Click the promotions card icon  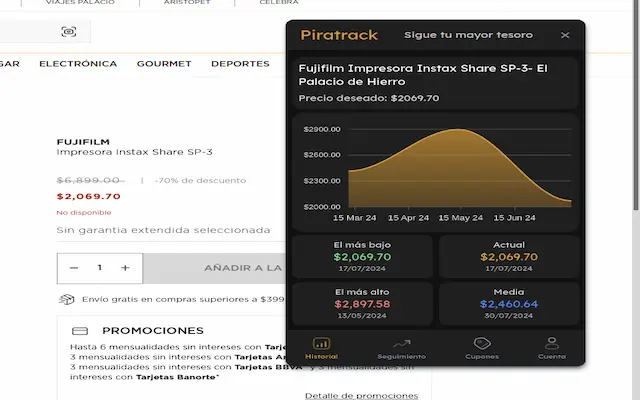coord(79,331)
